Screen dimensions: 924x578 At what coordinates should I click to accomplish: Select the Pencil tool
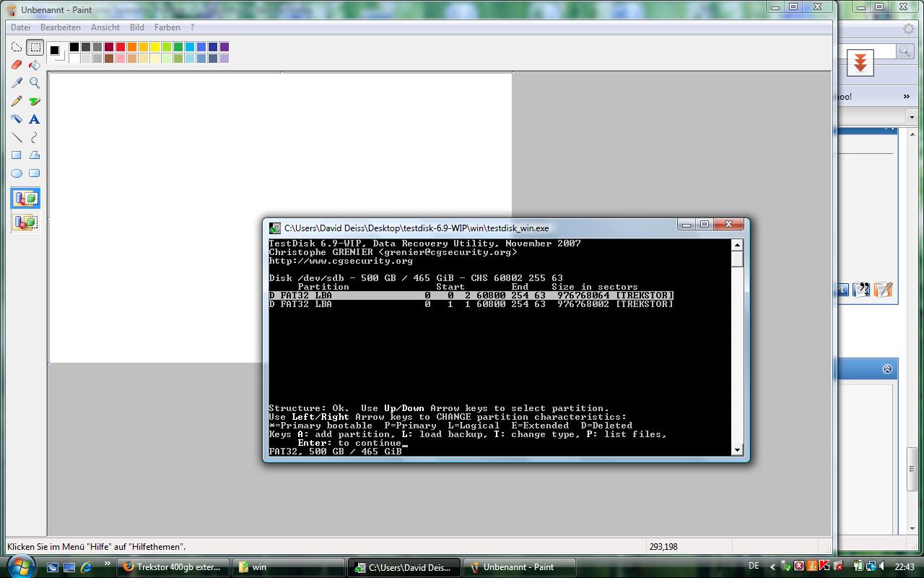17,101
